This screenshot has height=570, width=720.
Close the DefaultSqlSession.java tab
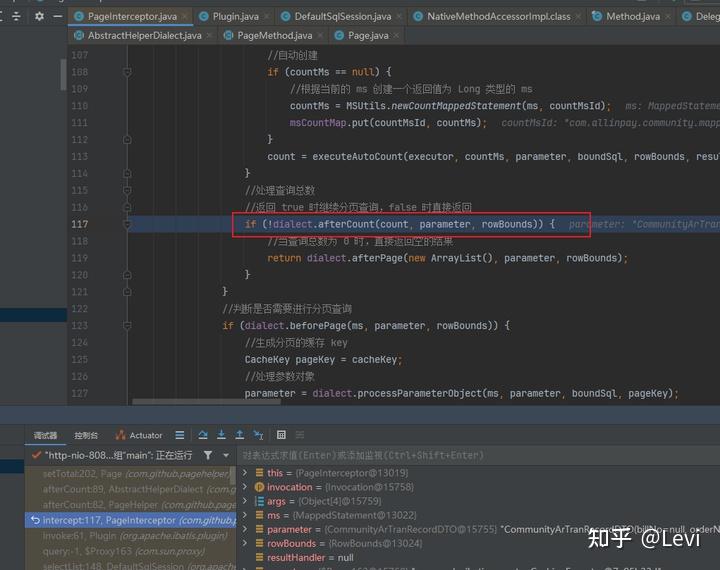click(399, 17)
